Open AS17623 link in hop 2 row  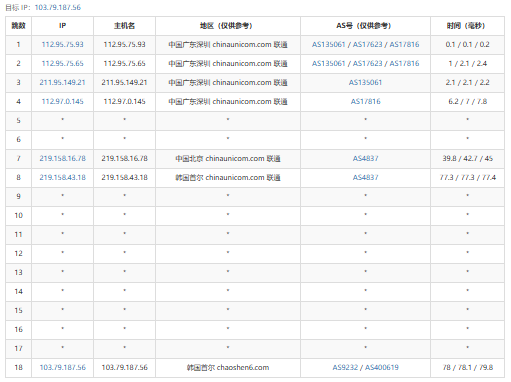pyautogui.click(x=367, y=63)
